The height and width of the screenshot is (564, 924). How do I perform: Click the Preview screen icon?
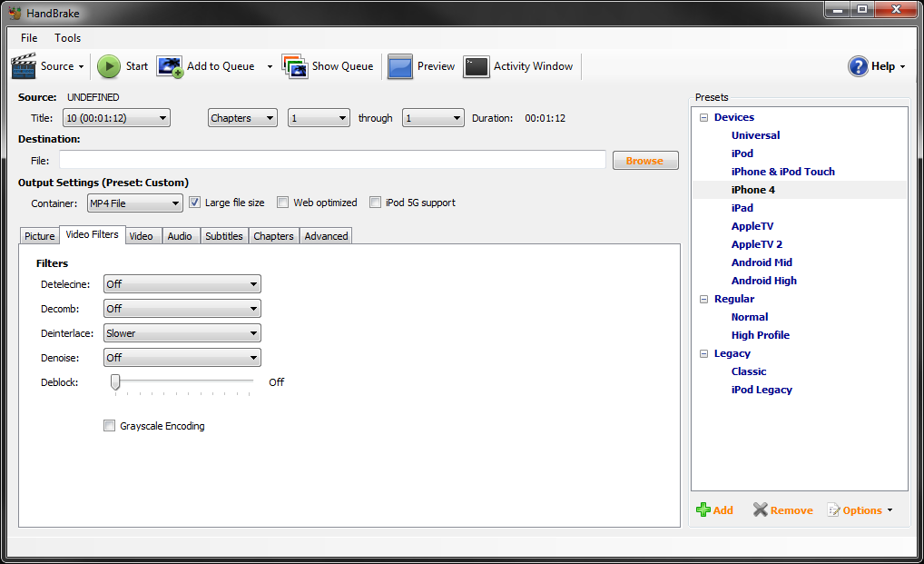click(x=400, y=66)
